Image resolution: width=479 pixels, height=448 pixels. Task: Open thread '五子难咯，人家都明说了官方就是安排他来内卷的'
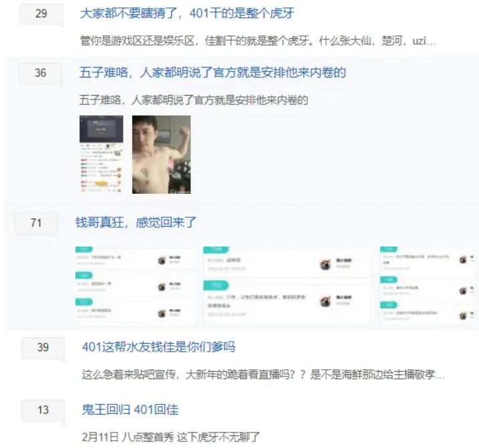(x=212, y=73)
